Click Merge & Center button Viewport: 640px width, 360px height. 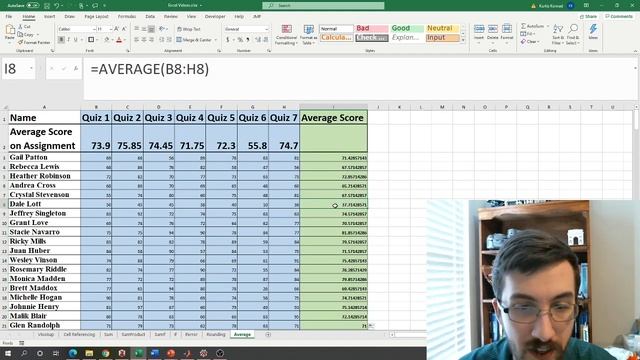tap(194, 40)
